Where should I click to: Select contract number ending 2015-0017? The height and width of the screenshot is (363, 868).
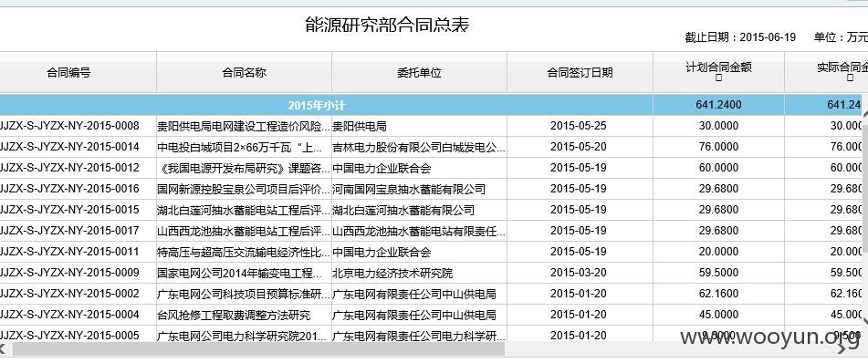point(69,232)
